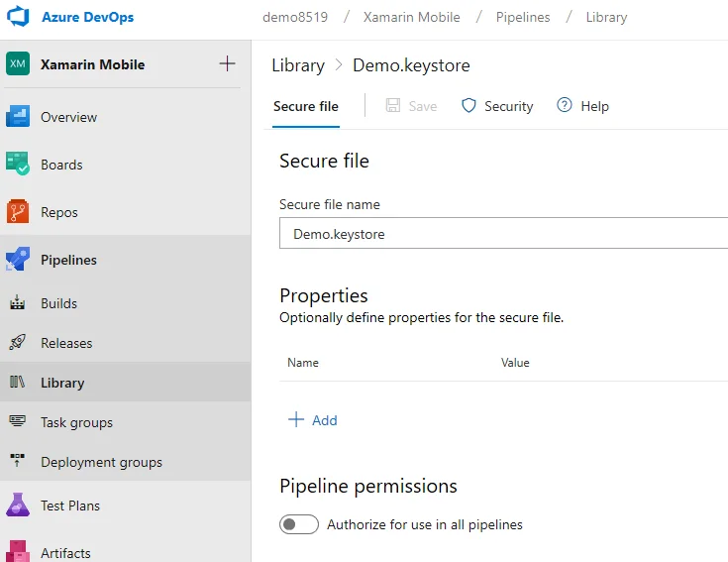Click the Artifacts icon in sidebar
728x562 pixels.
tap(18, 551)
